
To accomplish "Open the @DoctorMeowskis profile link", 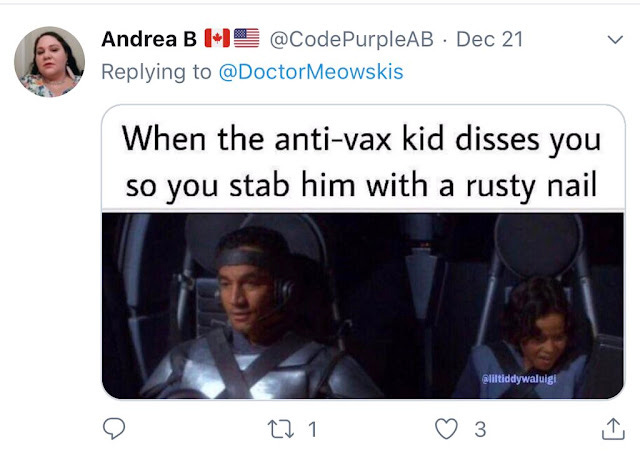I will click(x=311, y=72).
